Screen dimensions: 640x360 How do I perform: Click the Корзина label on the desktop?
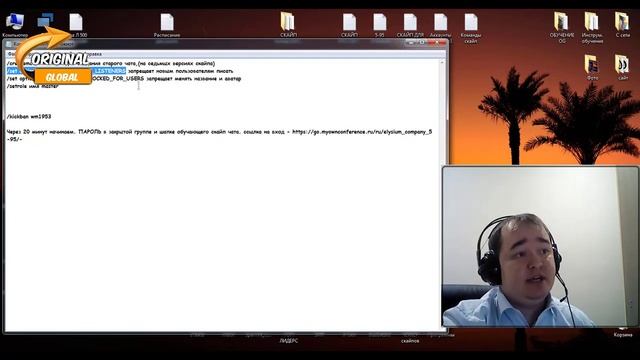pos(623,335)
